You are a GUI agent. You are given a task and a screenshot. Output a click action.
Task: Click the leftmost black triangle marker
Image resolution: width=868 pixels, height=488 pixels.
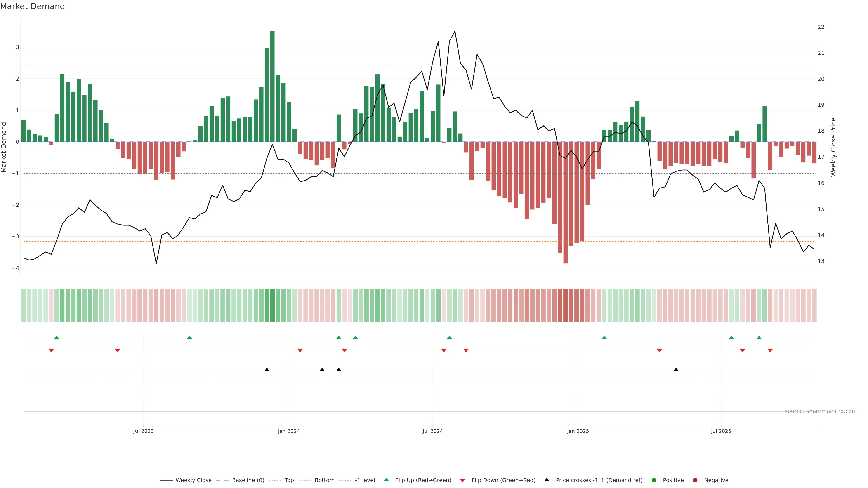(267, 370)
